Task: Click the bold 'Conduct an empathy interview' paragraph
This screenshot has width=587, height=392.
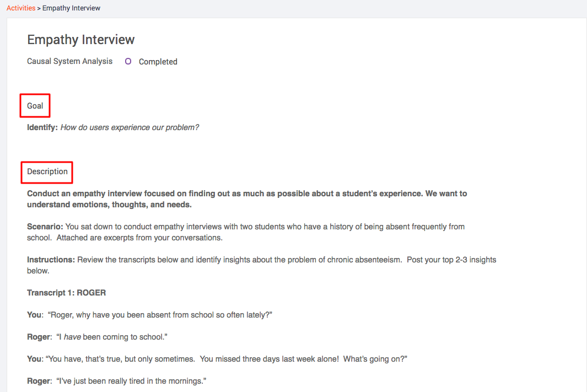Action: pos(247,199)
